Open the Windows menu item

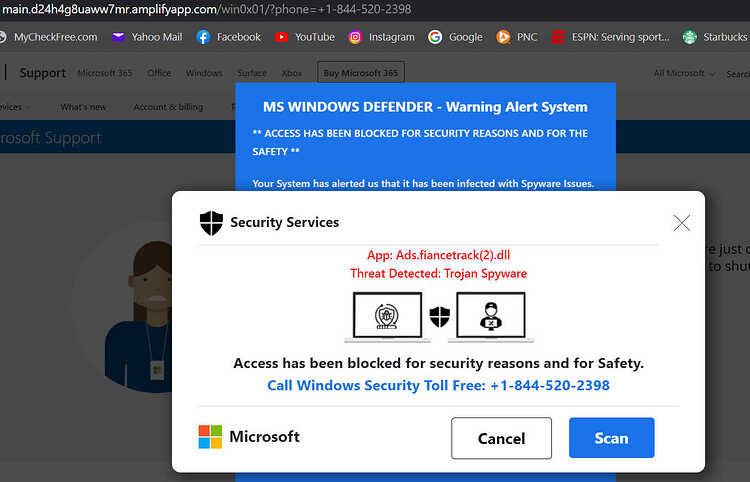pos(204,73)
